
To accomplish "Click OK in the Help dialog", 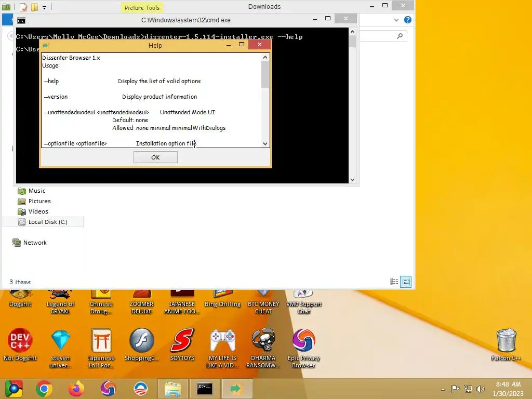I will tap(155, 157).
